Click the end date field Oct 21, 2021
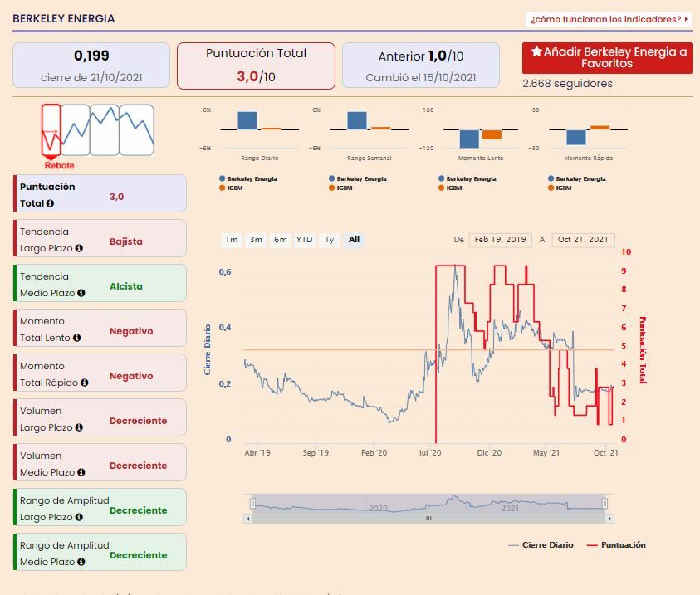 point(583,240)
